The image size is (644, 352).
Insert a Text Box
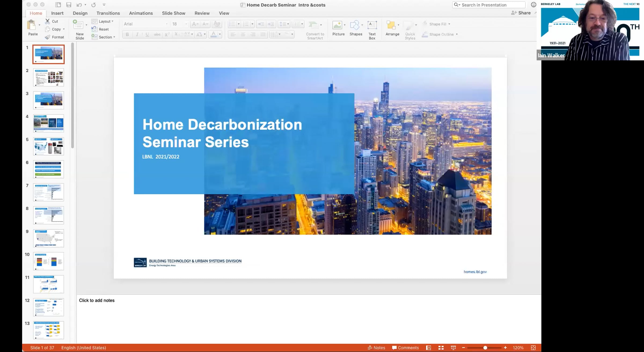pos(372,30)
